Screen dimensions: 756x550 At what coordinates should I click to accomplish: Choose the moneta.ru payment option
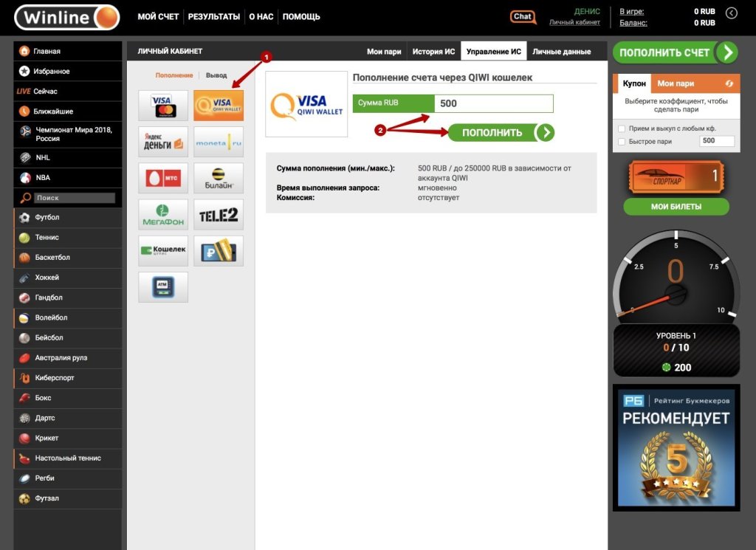point(219,142)
